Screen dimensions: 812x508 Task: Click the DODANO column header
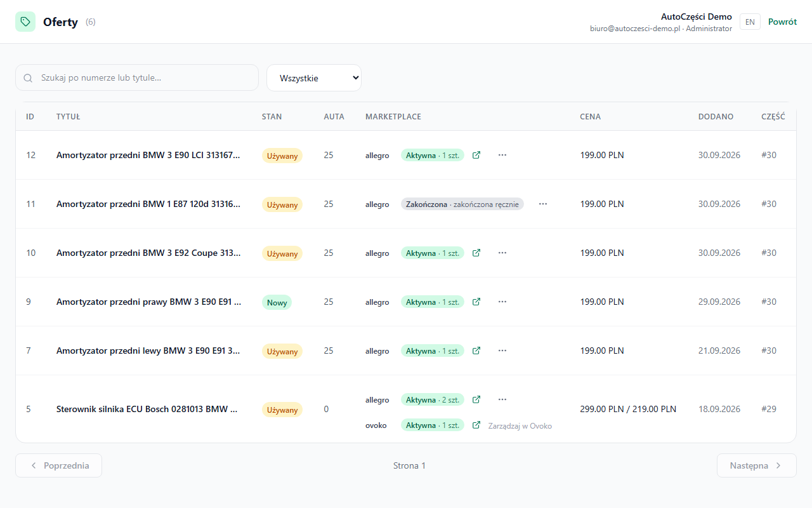pyautogui.click(x=716, y=117)
